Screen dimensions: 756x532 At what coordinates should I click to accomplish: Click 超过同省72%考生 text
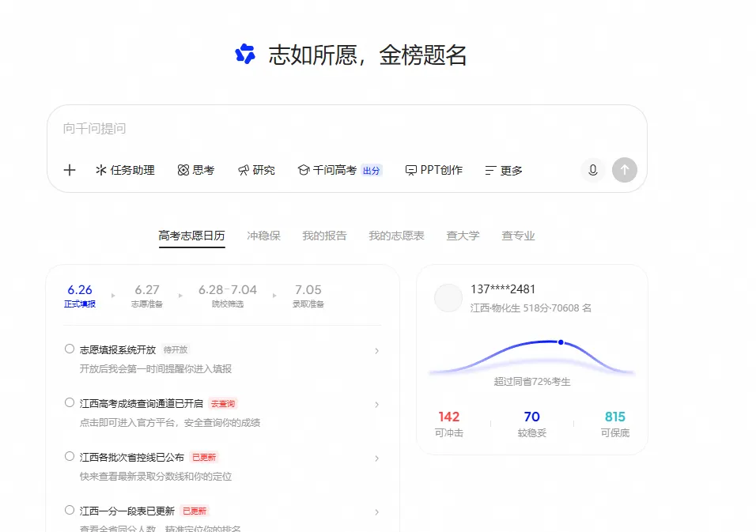[x=532, y=382]
